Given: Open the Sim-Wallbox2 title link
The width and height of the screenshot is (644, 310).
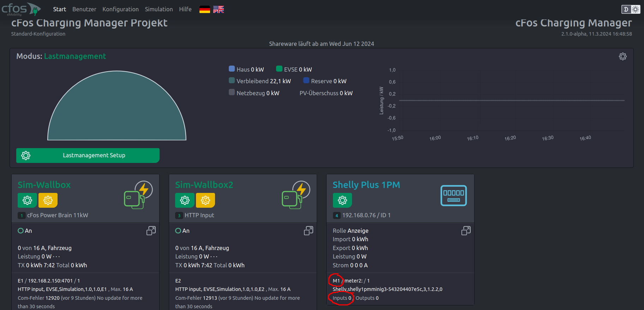Looking at the screenshot, I should tap(204, 185).
